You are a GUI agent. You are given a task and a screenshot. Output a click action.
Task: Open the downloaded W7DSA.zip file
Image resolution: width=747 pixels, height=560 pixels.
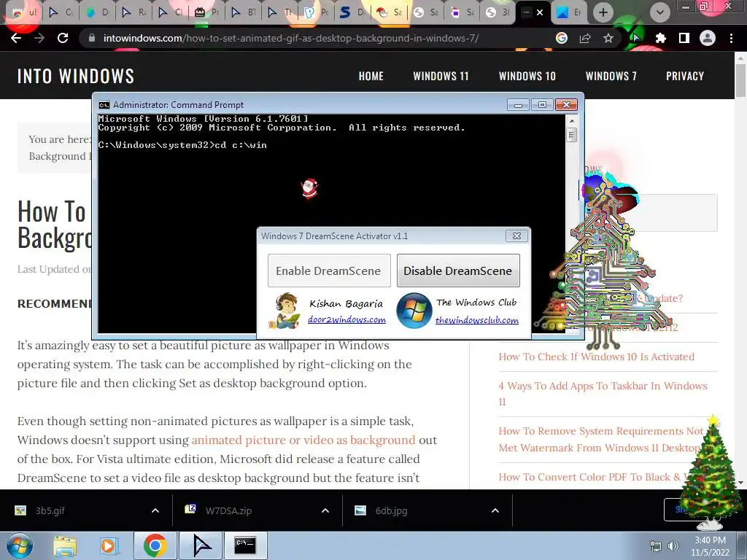(228, 510)
